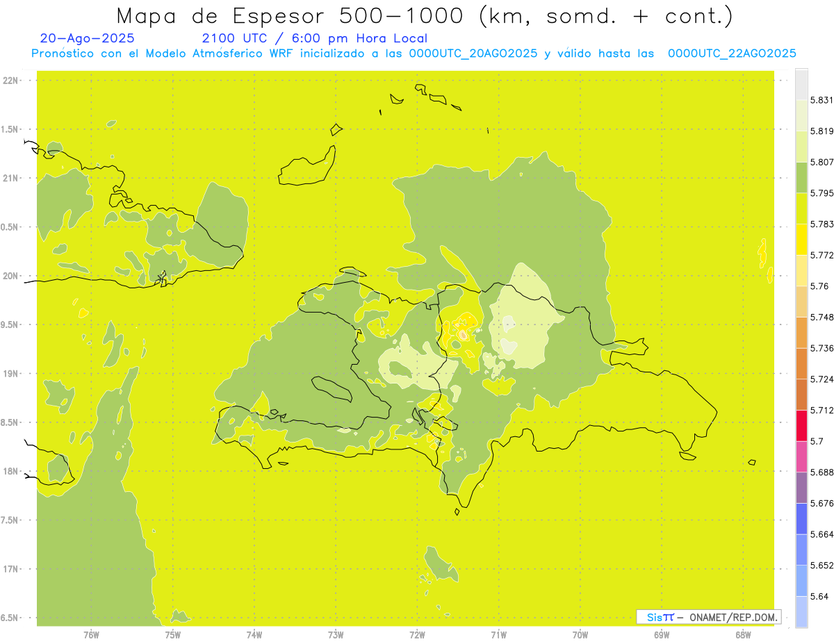Select the lightest blue legend band below 5.64

(x=801, y=612)
